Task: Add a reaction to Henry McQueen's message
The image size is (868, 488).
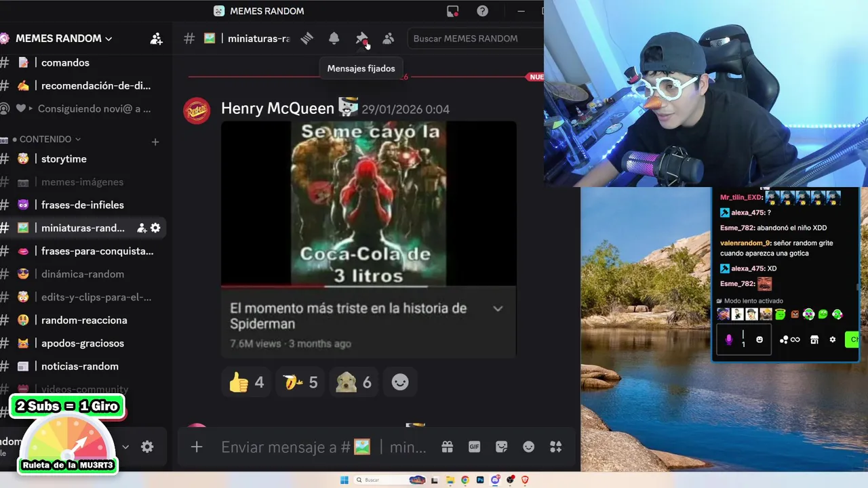Action: click(x=400, y=382)
